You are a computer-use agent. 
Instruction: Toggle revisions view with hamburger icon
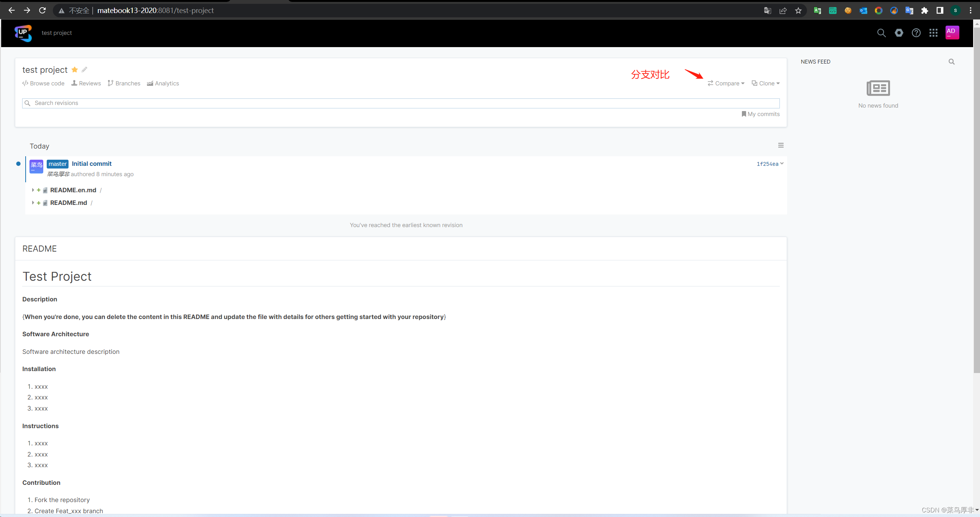(x=781, y=145)
